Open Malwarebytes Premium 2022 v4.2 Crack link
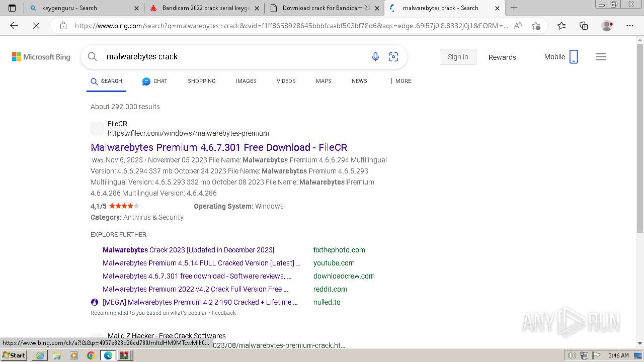This screenshot has width=644, height=362. coord(195,289)
